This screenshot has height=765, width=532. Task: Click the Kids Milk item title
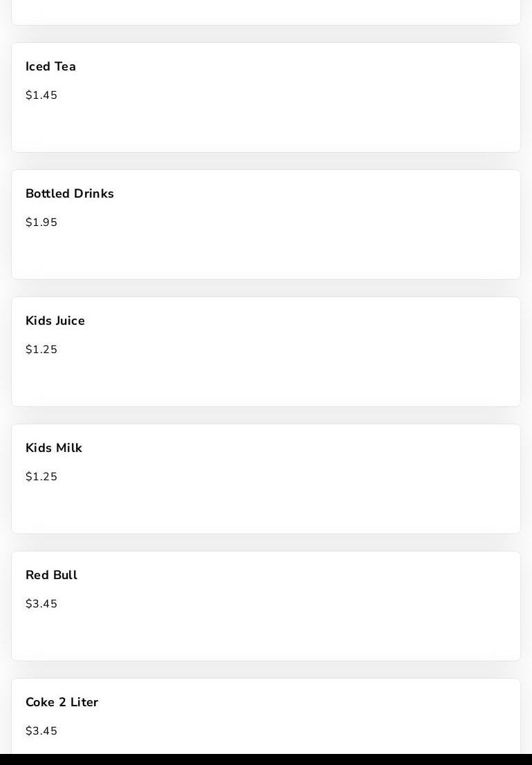(x=54, y=448)
